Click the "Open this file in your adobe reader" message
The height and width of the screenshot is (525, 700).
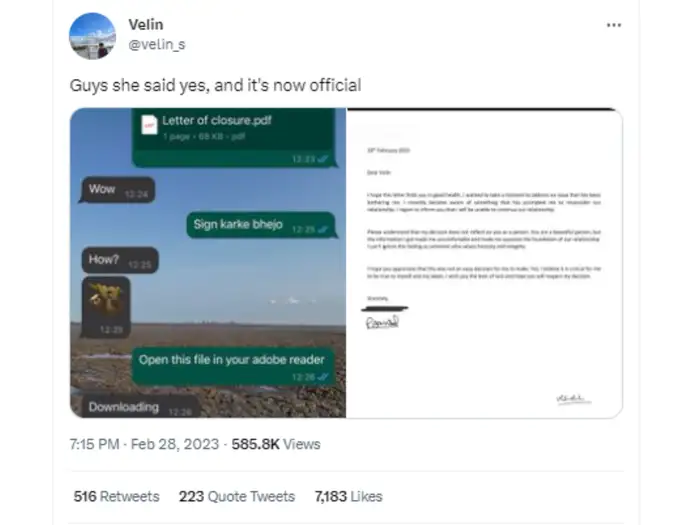pos(233,367)
